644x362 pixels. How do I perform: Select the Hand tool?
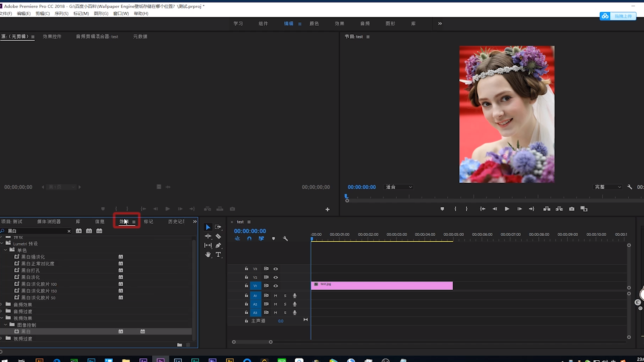[208, 255]
